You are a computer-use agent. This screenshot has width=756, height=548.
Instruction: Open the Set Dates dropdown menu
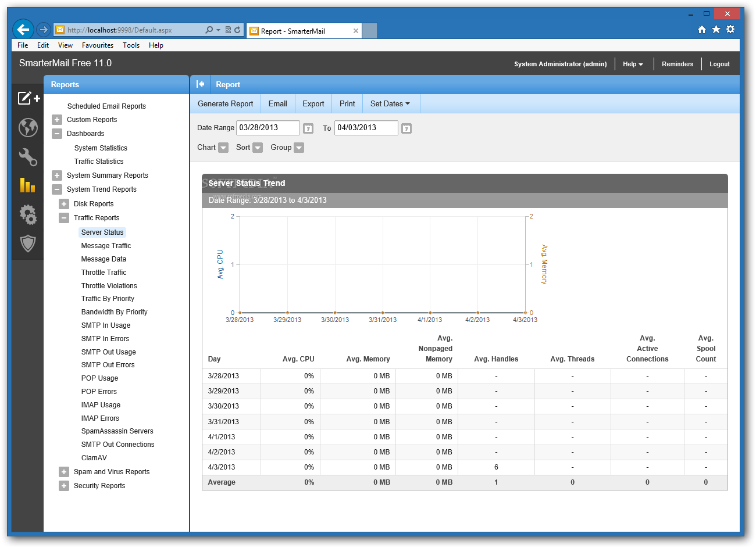pos(390,103)
